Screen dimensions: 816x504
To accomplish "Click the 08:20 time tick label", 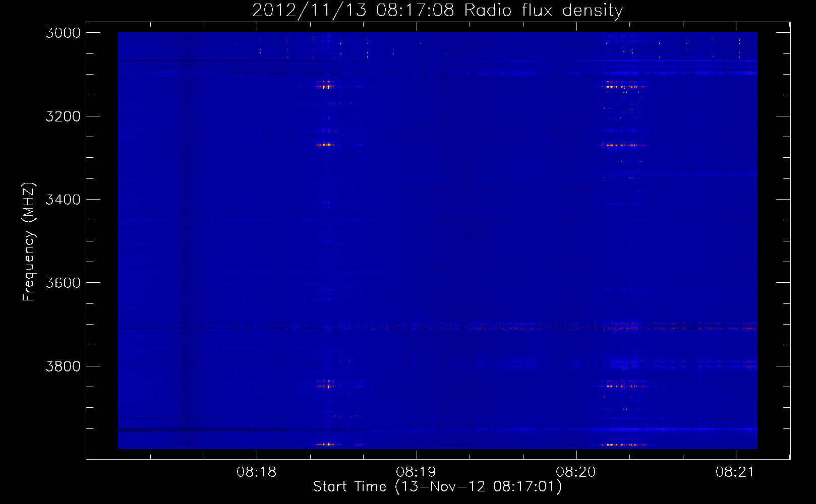I will 576,472.
